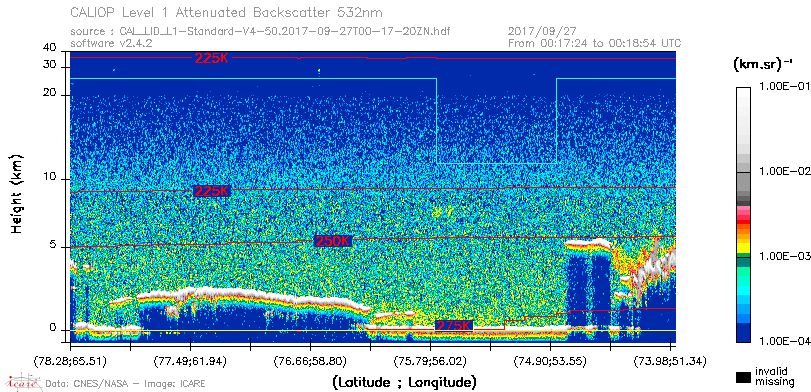Click the x-axis label '(77.49;61.94)'

(190, 360)
